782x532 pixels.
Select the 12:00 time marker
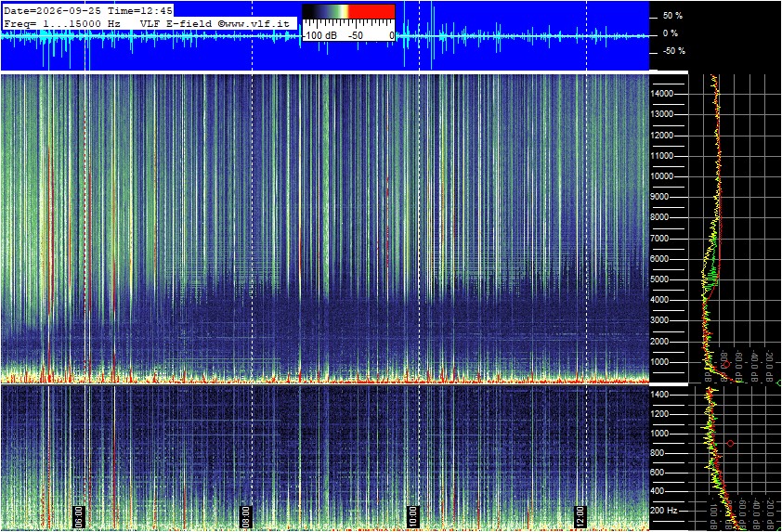pos(580,516)
